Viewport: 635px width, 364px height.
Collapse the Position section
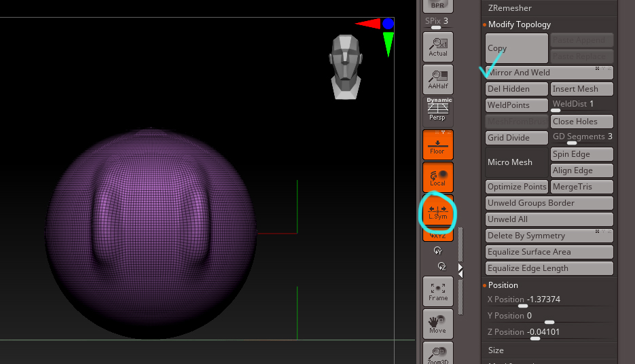[x=503, y=285]
